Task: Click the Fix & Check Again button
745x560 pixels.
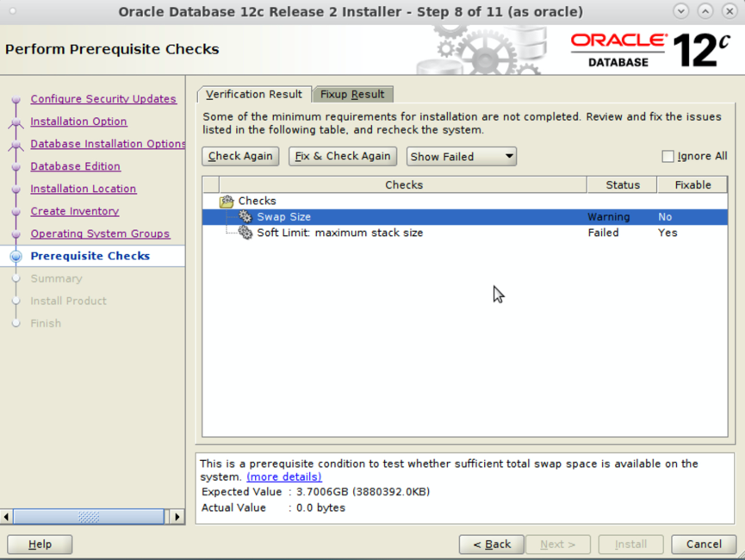Action: [x=343, y=157]
